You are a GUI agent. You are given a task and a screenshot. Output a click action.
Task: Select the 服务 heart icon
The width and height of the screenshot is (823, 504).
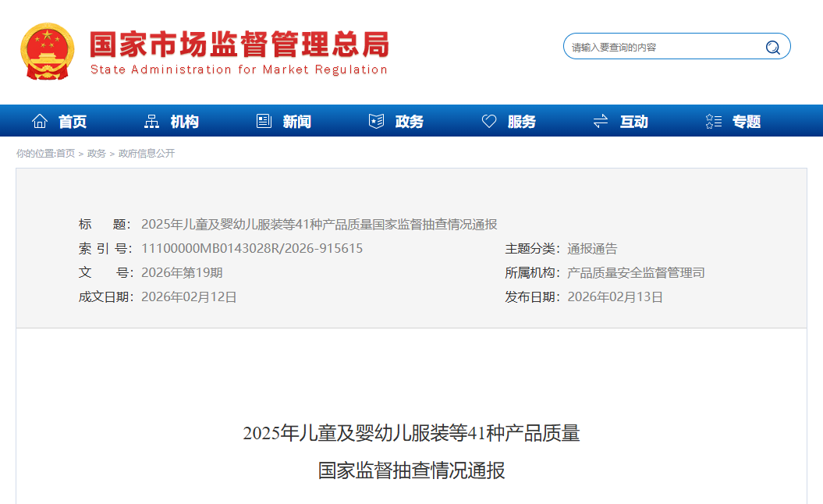pos(489,121)
